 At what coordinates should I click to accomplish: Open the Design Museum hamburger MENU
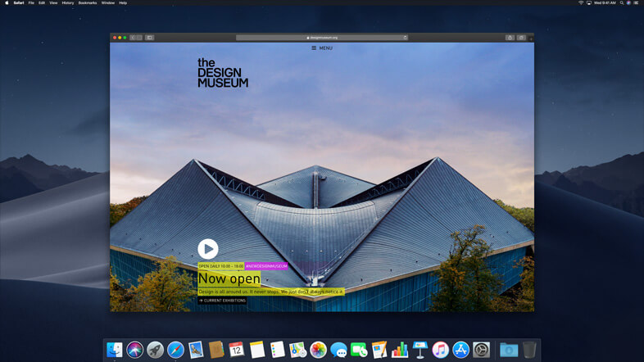pyautogui.click(x=322, y=48)
